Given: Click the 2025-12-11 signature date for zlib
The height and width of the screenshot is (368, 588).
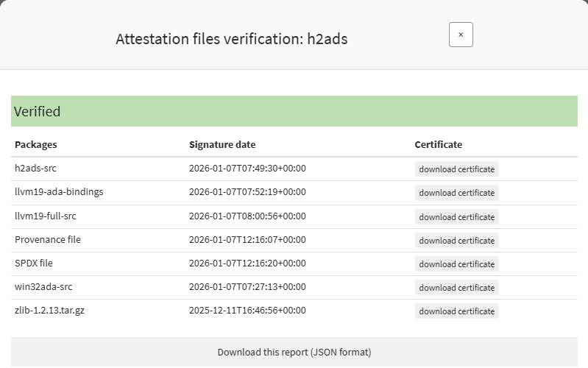Looking at the screenshot, I should (247, 311).
